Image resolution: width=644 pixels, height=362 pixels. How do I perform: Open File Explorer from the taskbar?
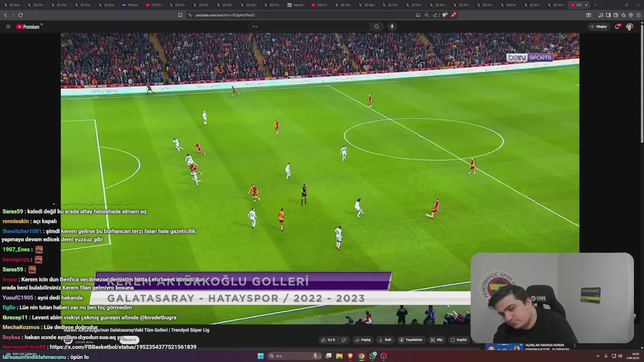[x=339, y=356]
